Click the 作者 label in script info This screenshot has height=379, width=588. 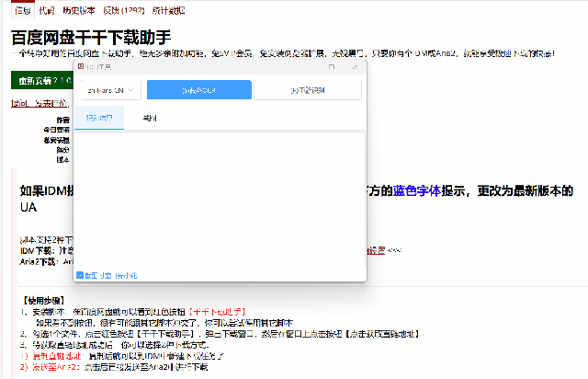(x=63, y=120)
